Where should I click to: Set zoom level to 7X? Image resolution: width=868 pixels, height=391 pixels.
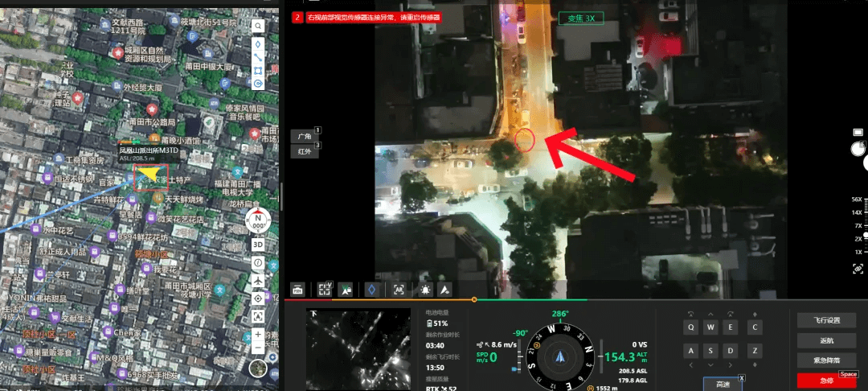[858, 225]
